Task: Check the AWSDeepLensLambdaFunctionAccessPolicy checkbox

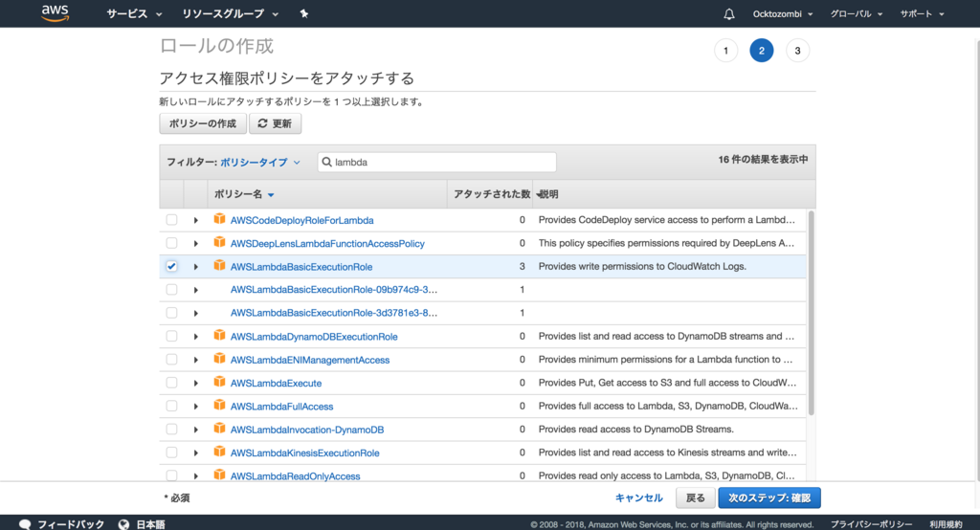Action: pyautogui.click(x=171, y=243)
